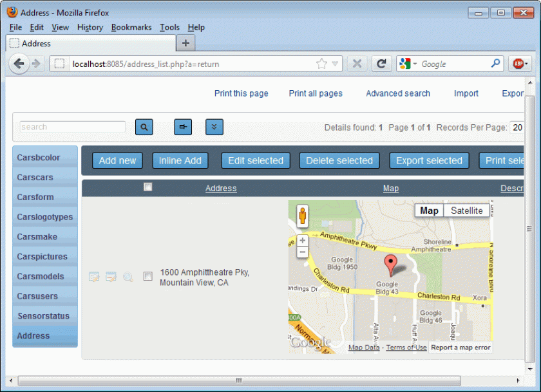Viewport: 541px width, 392px height.
Task: Open the Help menu
Action: [x=196, y=27]
